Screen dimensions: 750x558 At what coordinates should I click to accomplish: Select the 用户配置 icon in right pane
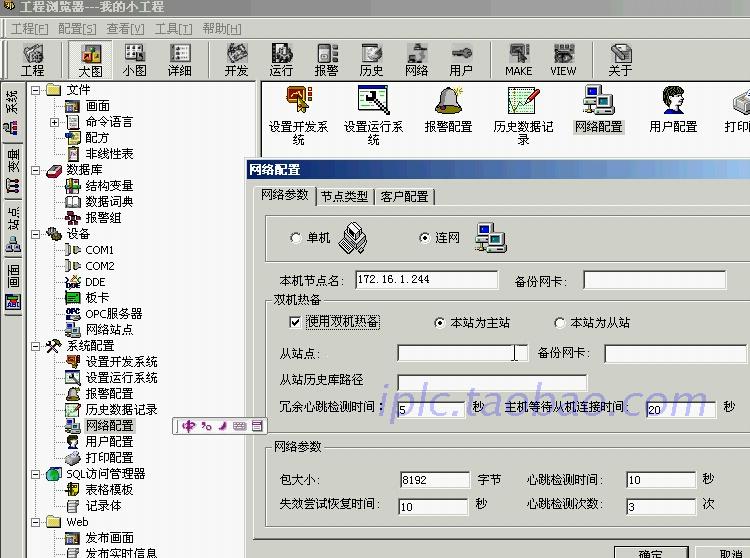pyautogui.click(x=673, y=110)
